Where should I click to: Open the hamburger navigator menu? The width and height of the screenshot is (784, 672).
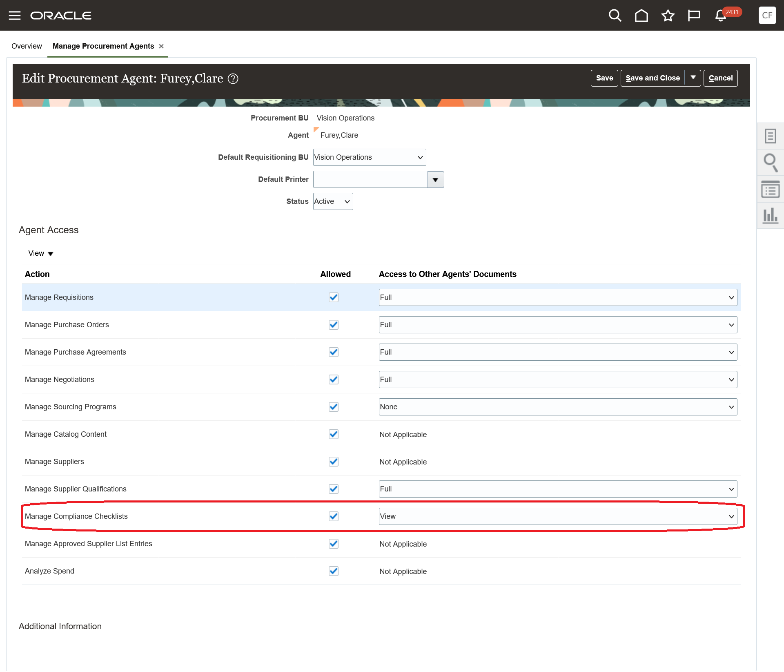pos(15,16)
